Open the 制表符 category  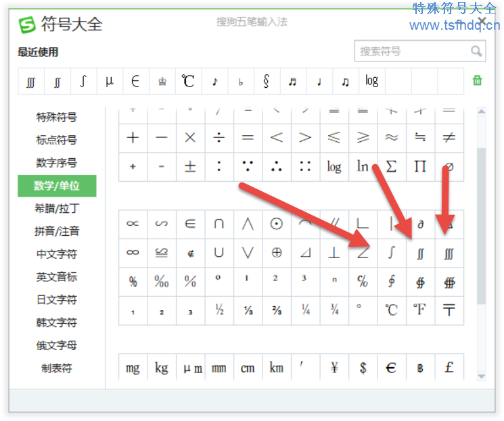pos(57,368)
